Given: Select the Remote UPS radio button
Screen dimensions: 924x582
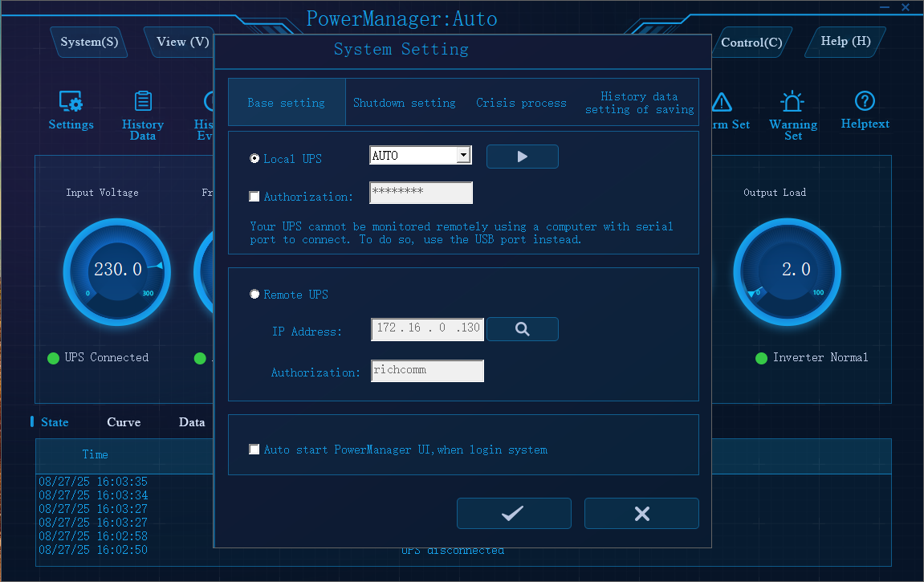Looking at the screenshot, I should tap(255, 295).
